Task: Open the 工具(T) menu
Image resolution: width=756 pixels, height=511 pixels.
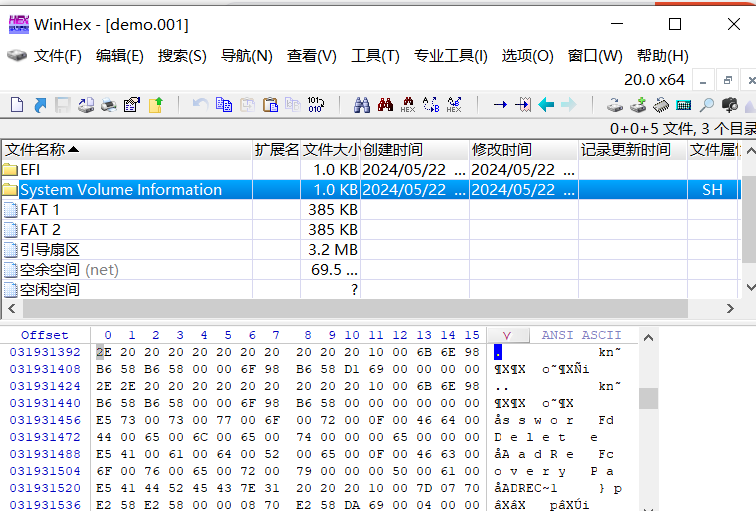Action: tap(375, 56)
